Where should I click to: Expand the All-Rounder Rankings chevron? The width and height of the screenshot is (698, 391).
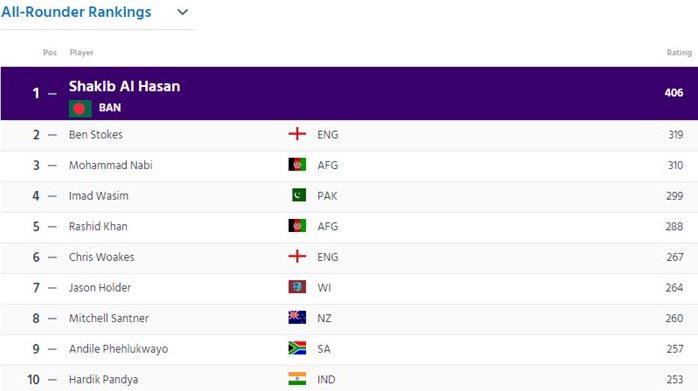click(183, 12)
